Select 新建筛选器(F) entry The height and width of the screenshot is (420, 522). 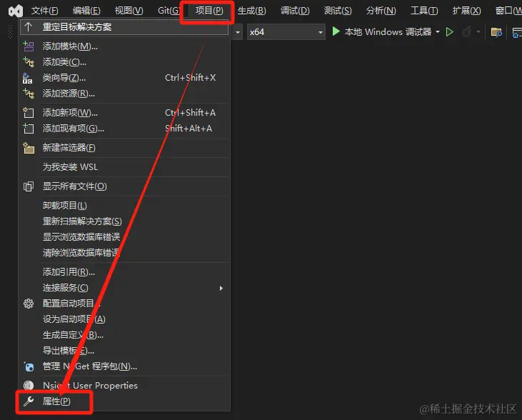pyautogui.click(x=124, y=148)
